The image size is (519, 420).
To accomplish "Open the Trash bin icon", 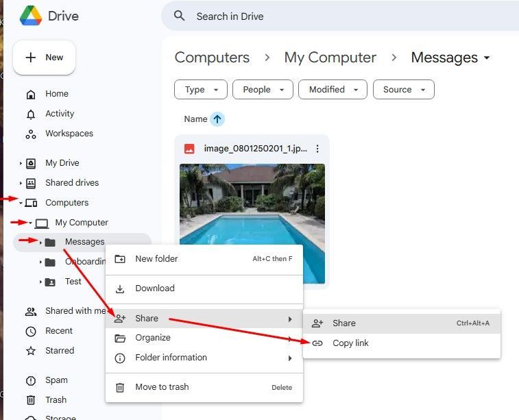I will pos(31,400).
